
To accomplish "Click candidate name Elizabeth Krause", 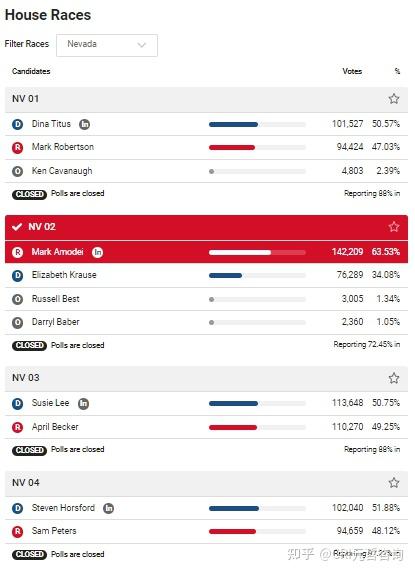I will coord(64,275).
